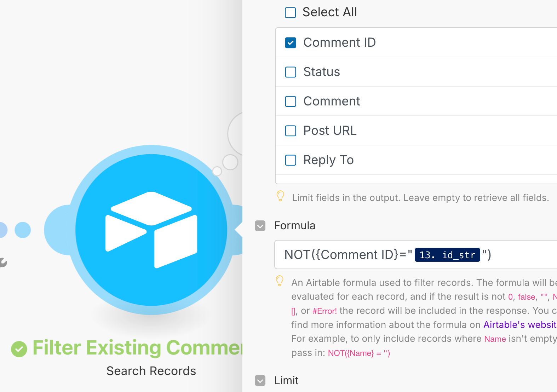Check the Post URL checkbox
This screenshot has height=392, width=557.
click(291, 131)
